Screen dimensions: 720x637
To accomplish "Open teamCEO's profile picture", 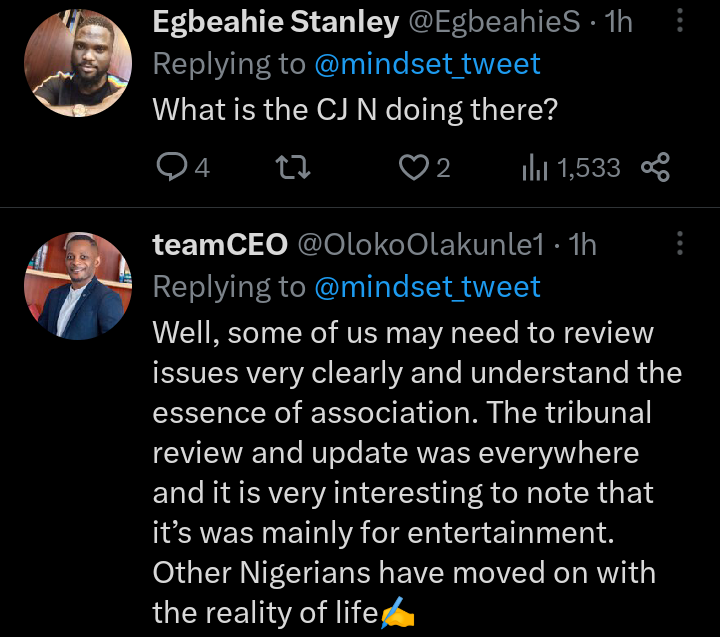I will tap(73, 287).
